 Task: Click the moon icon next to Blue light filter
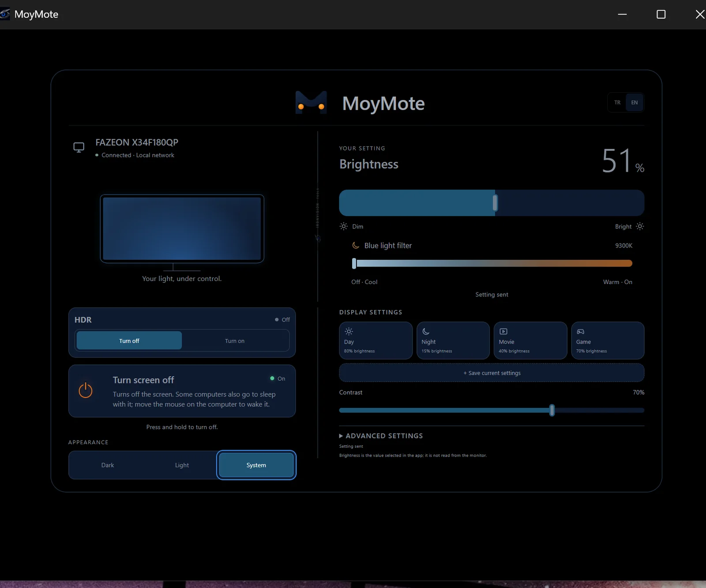pyautogui.click(x=356, y=245)
